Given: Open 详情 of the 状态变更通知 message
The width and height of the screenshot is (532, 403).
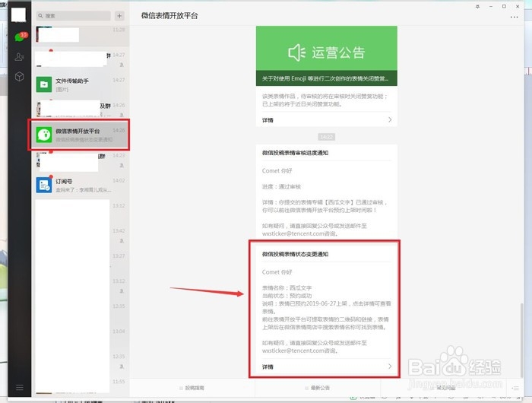Looking at the screenshot, I should [x=268, y=367].
